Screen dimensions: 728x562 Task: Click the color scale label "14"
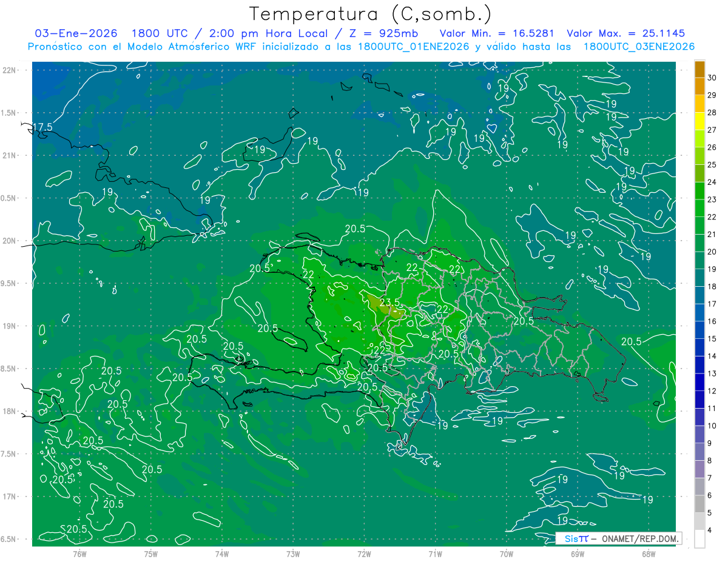tap(712, 356)
